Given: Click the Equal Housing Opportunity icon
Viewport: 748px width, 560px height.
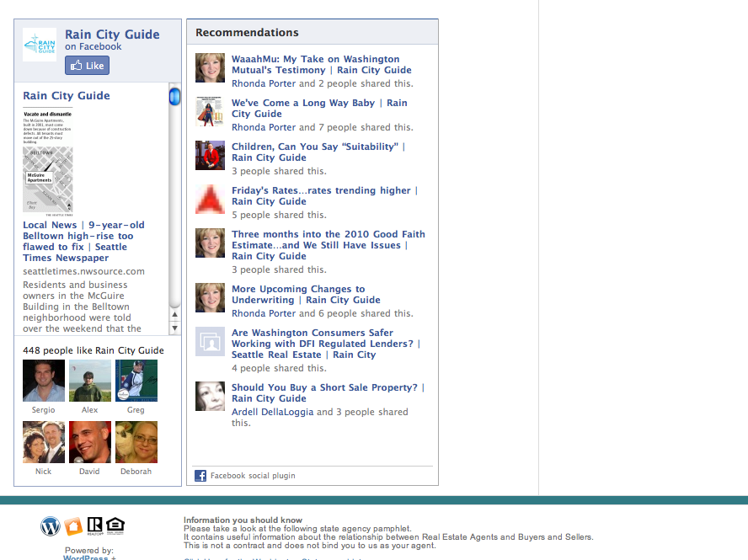Looking at the screenshot, I should 115,525.
